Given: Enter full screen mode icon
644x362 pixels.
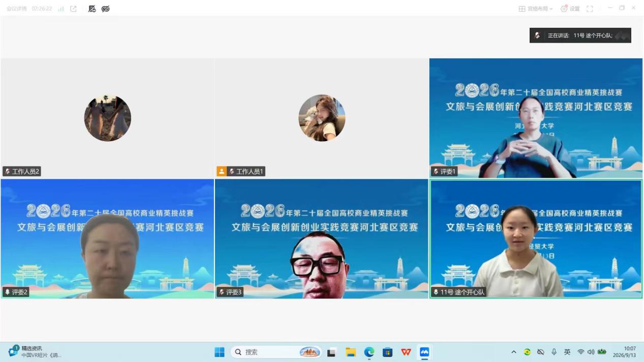Looking at the screenshot, I should click(x=590, y=9).
